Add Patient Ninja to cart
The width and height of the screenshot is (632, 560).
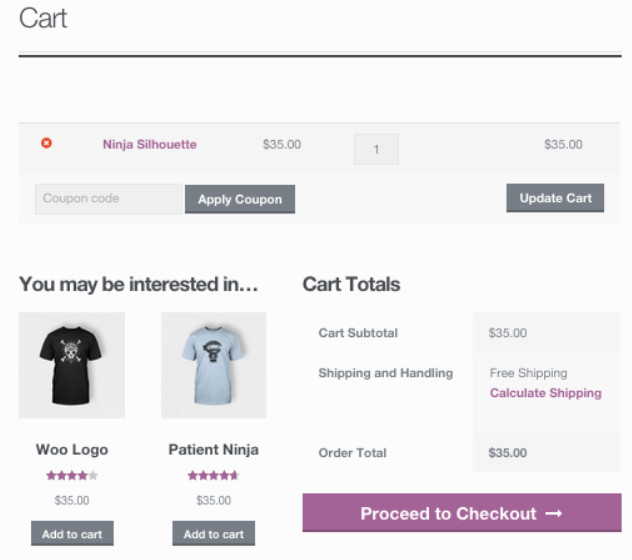214,534
